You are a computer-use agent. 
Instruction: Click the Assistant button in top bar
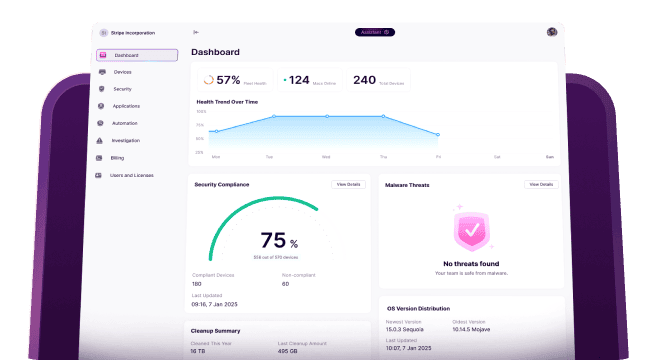375,32
